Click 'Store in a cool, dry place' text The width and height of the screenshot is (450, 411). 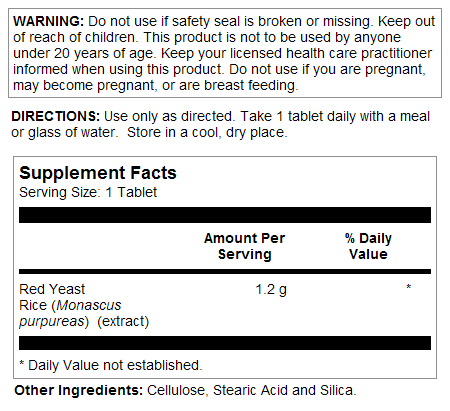[x=207, y=133]
